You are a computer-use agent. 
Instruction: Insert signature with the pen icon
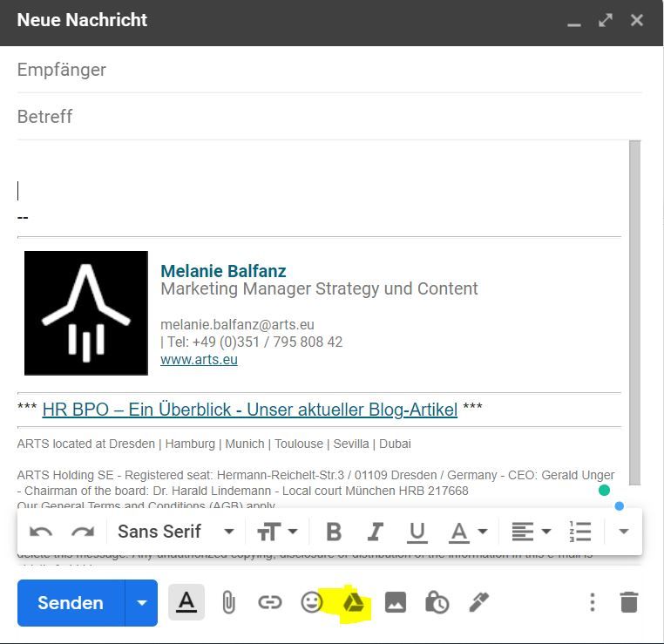pyautogui.click(x=479, y=602)
